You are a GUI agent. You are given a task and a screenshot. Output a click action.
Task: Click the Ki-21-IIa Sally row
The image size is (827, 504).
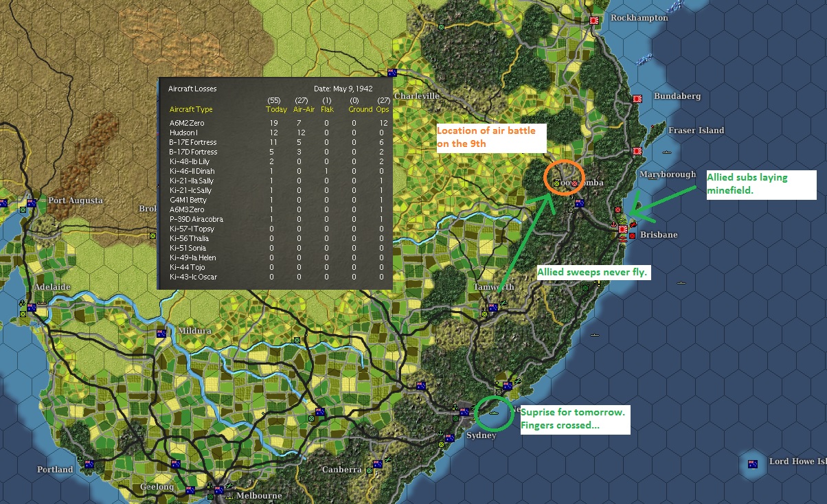277,181
